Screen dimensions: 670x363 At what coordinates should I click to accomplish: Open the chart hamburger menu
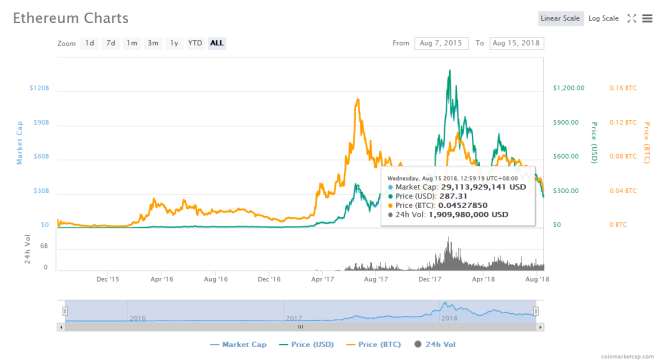[x=647, y=18]
